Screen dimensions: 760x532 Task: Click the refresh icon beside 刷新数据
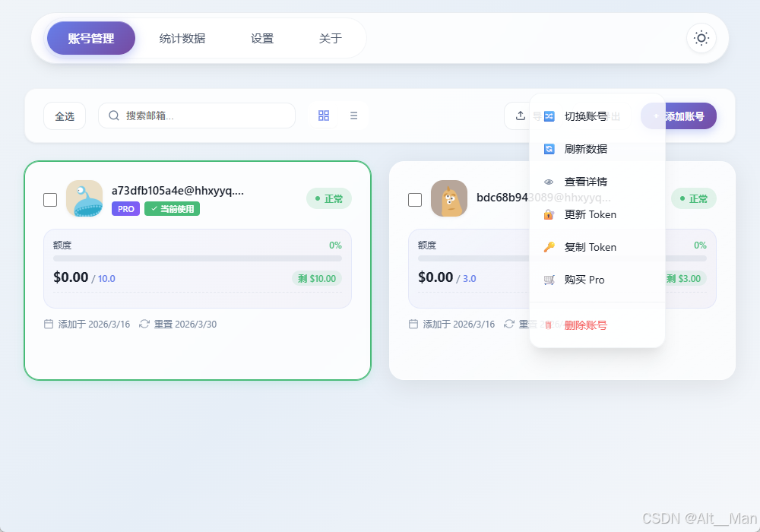pos(549,149)
